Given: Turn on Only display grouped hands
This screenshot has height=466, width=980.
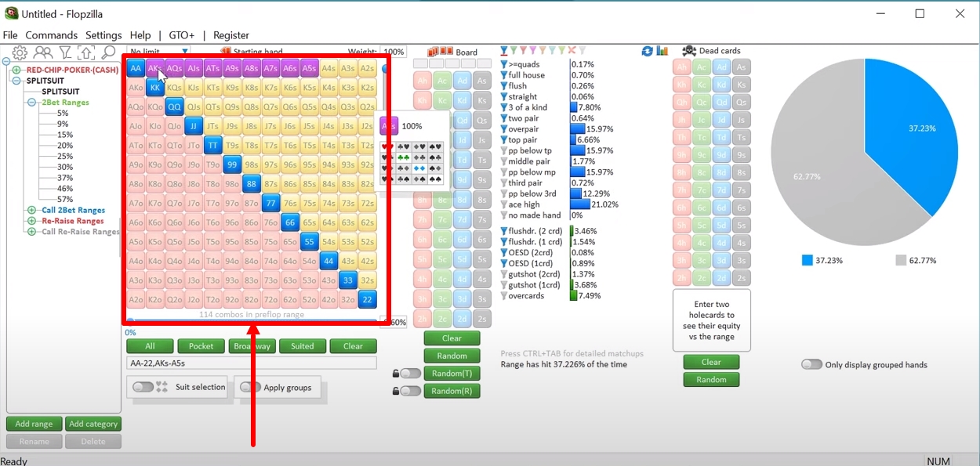Looking at the screenshot, I should (x=811, y=364).
